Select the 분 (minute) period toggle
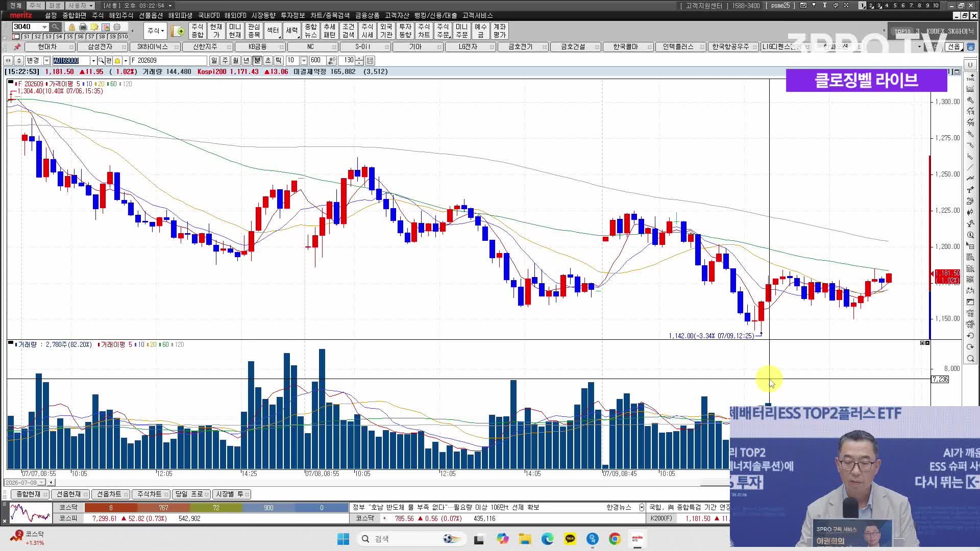980x551 pixels. click(257, 61)
